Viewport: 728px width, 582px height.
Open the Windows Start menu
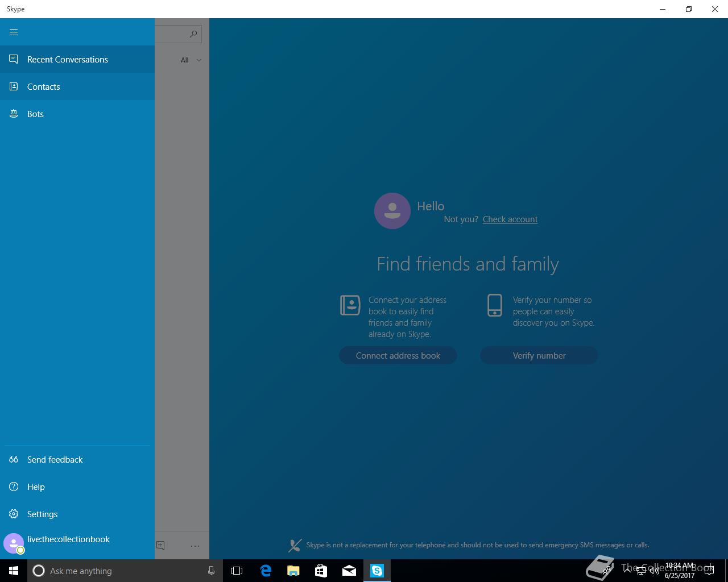[x=14, y=571]
